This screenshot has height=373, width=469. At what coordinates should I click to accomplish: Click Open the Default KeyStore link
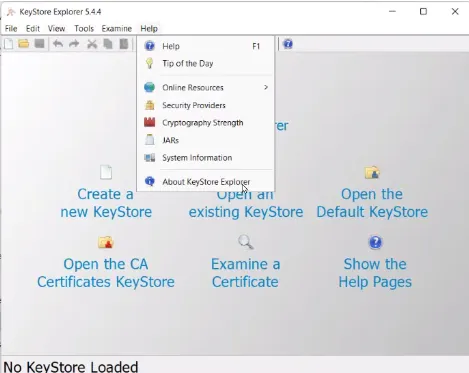[372, 203]
